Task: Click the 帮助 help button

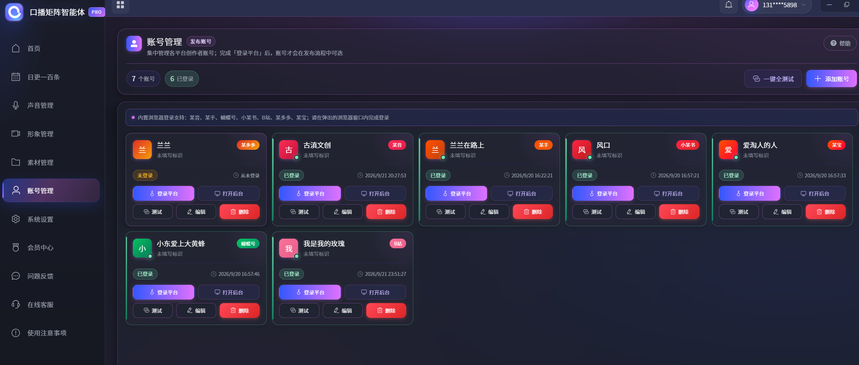Action: pyautogui.click(x=840, y=43)
